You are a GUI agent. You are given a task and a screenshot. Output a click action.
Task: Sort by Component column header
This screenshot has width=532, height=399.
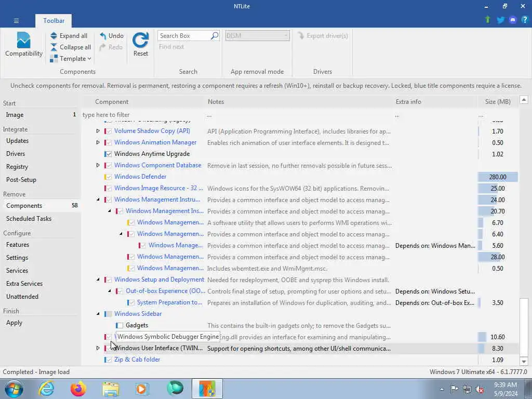[x=112, y=102]
